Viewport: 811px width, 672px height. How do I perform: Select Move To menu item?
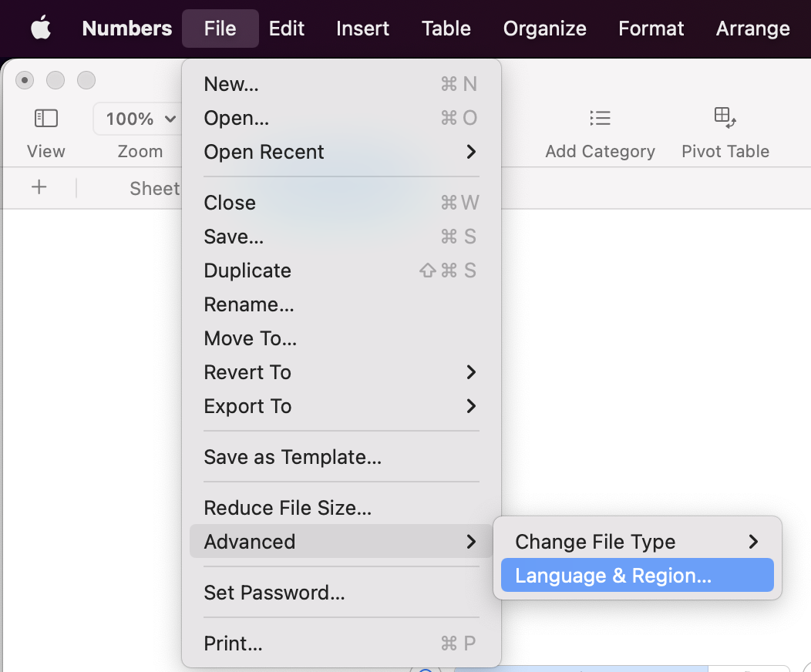click(250, 338)
